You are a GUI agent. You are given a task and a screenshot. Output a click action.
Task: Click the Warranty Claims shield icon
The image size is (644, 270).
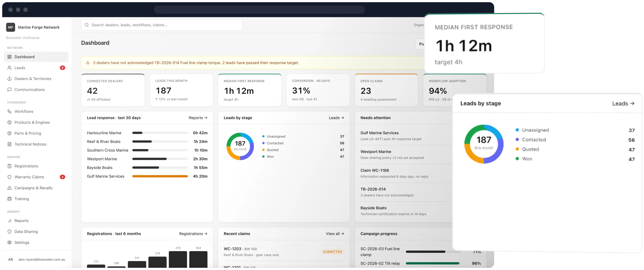9,177
